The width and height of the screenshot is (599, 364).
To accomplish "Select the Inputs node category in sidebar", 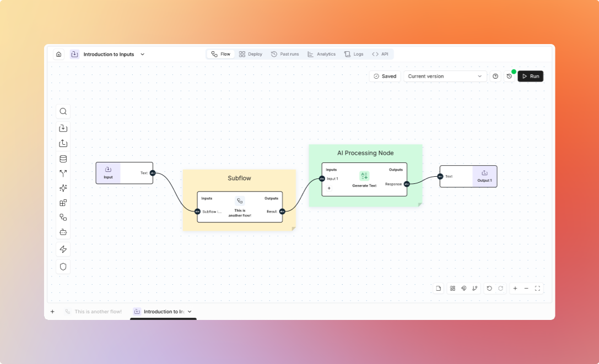I will coord(63,128).
